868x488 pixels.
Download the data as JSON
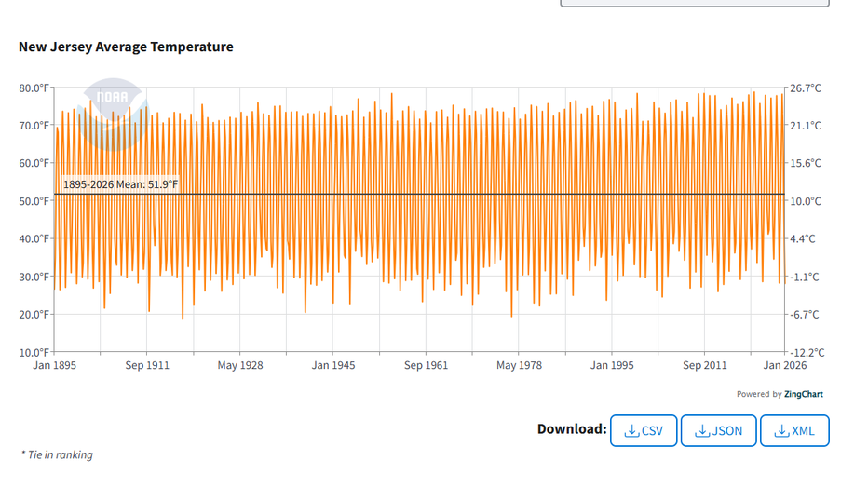(718, 431)
